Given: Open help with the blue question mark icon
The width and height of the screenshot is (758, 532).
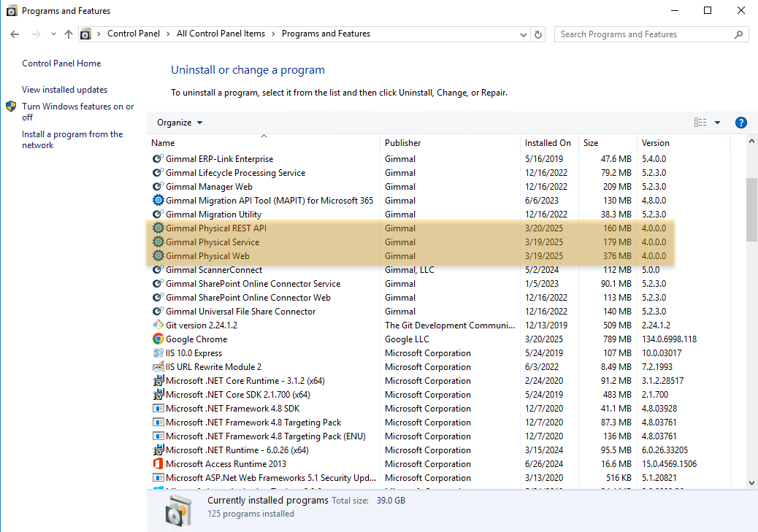Looking at the screenshot, I should (x=740, y=123).
